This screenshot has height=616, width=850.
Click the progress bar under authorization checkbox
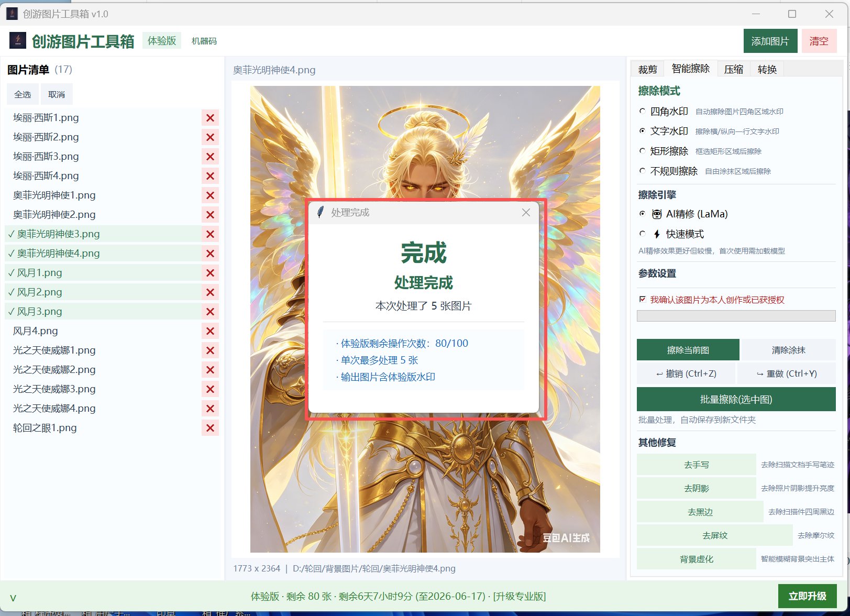coord(736,315)
